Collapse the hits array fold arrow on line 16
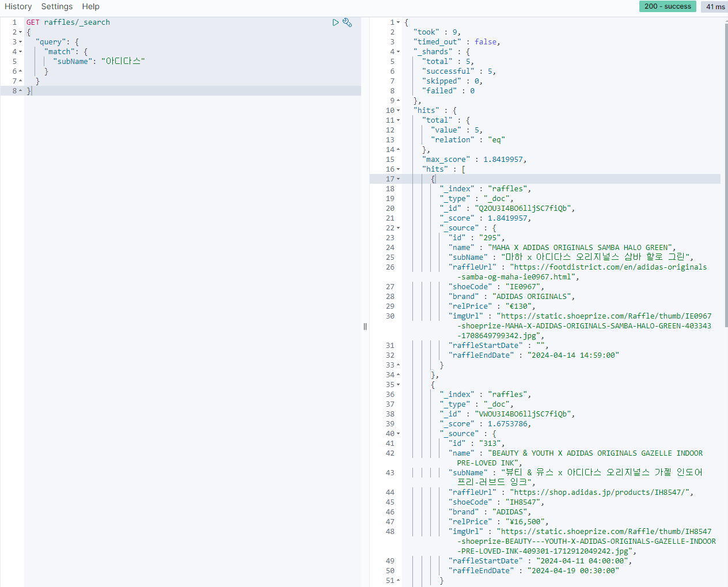 (x=398, y=169)
